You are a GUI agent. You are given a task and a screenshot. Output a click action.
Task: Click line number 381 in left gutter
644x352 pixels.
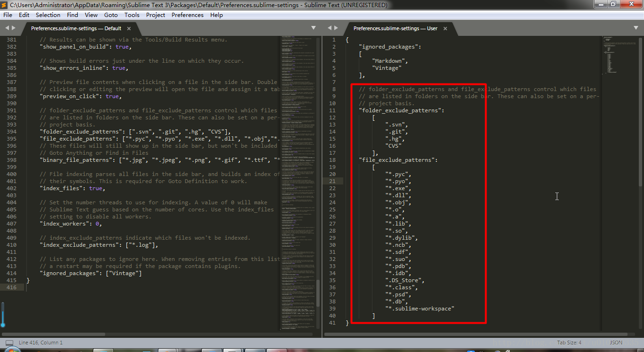pyautogui.click(x=11, y=40)
